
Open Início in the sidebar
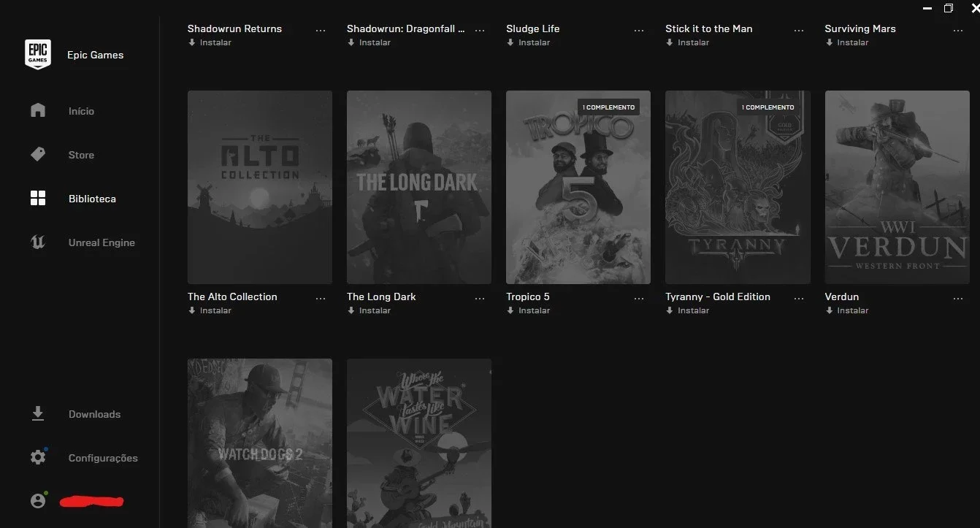[x=81, y=111]
